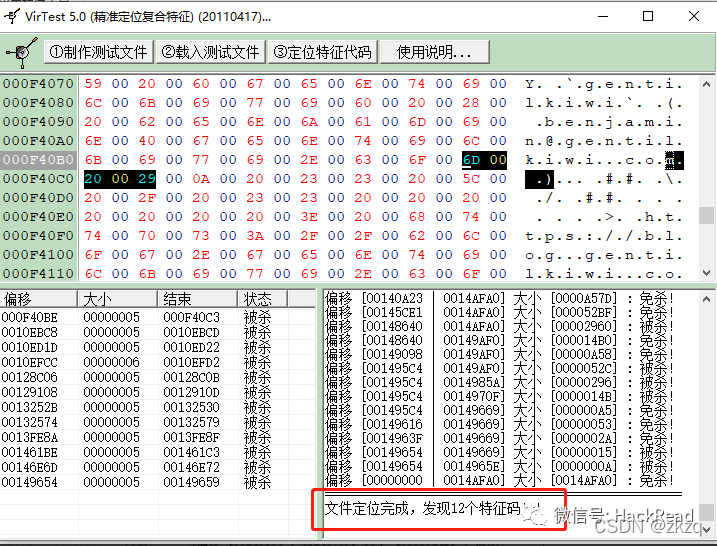Click the locator tool icon in the toolbar
Image resolution: width=717 pixels, height=546 pixels.
[21, 52]
